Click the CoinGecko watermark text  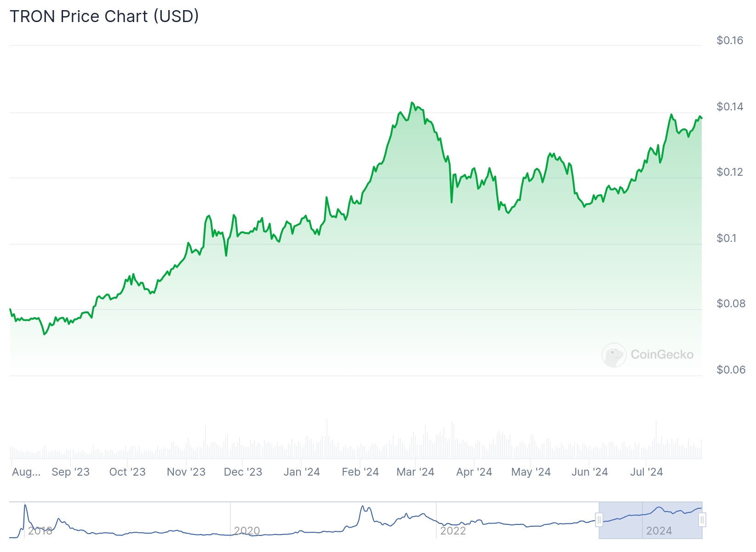coord(662,355)
